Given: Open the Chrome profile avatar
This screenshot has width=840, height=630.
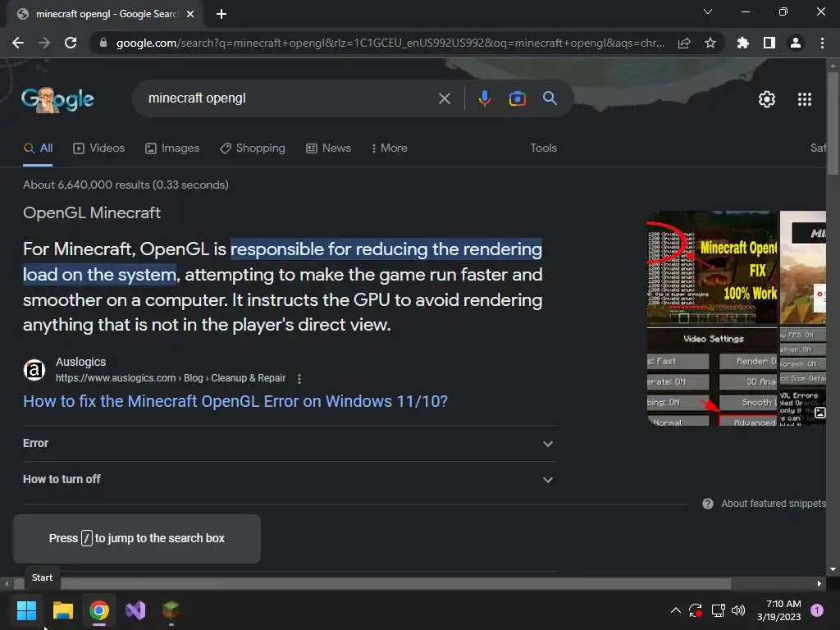Looking at the screenshot, I should click(796, 43).
